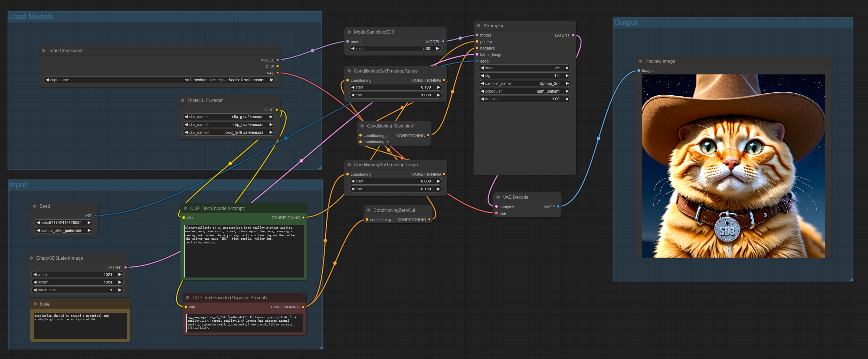Decrease the cfg value with left arrow
This screenshot has height=359, width=868.
[482, 76]
